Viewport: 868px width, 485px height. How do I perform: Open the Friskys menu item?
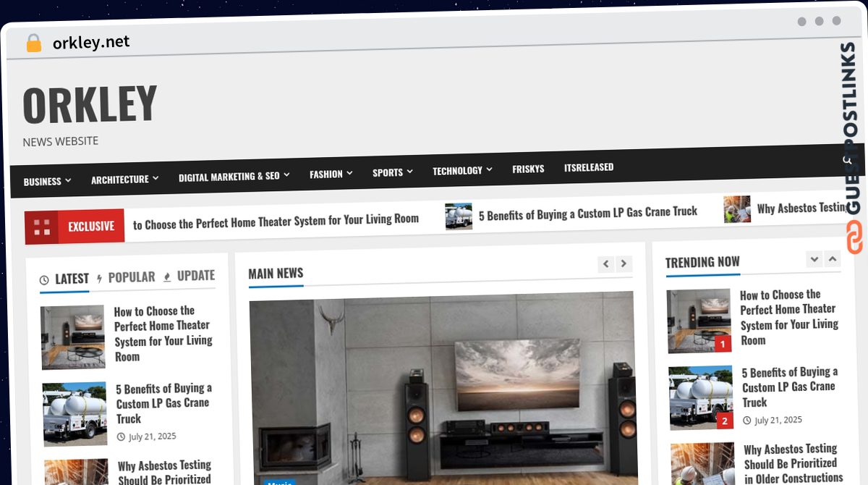coord(528,169)
